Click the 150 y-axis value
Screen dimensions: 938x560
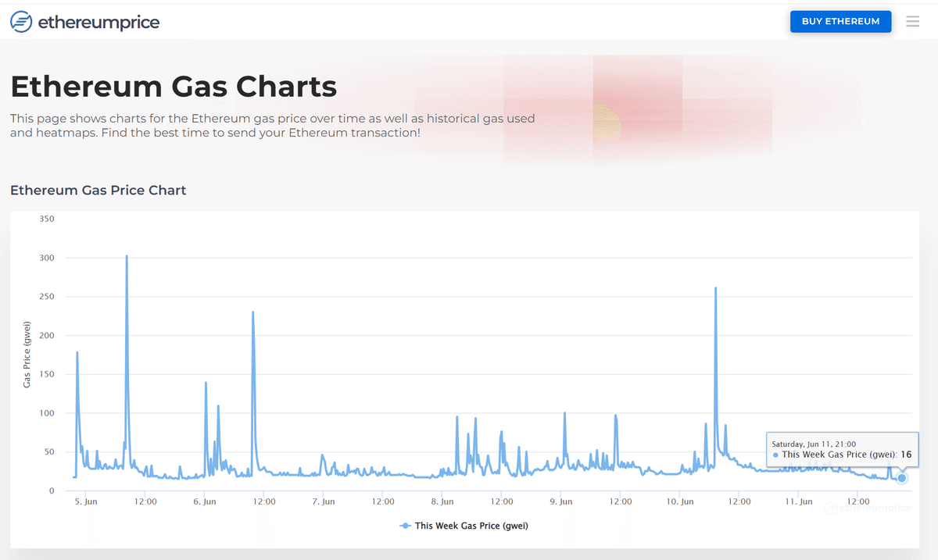coord(47,374)
